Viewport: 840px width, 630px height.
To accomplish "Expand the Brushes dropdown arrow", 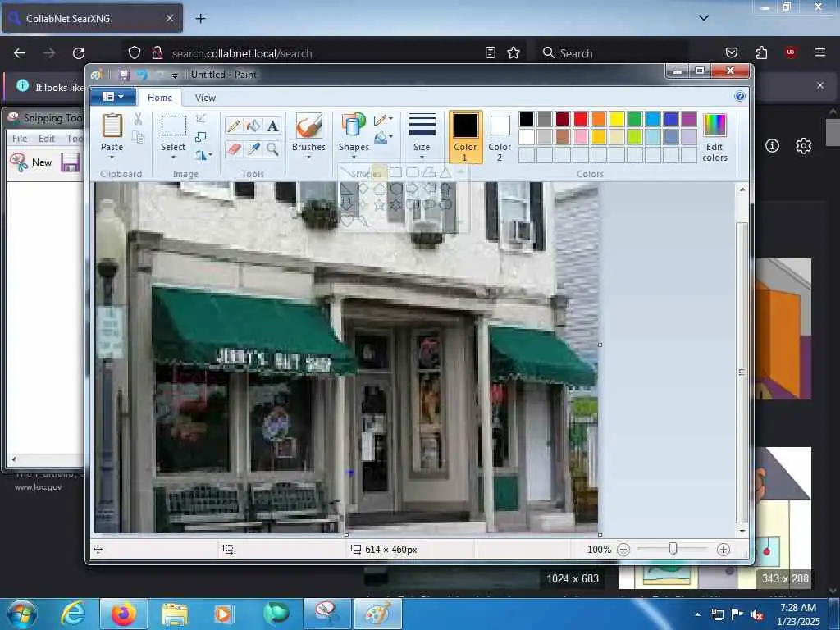I will point(308,157).
